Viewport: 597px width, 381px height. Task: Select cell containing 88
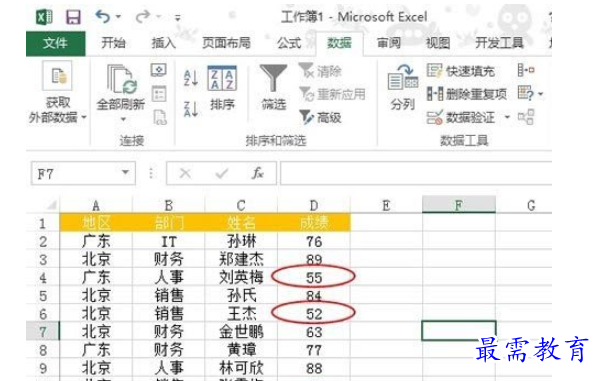pos(314,368)
